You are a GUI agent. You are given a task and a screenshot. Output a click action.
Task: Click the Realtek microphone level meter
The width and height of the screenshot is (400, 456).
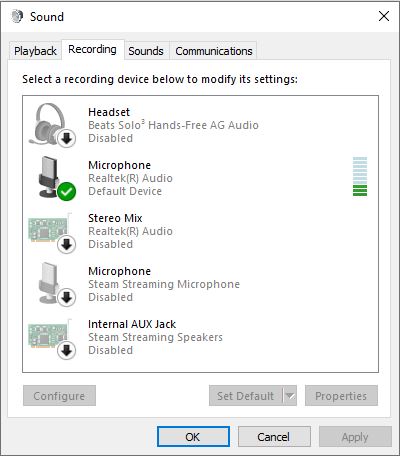click(x=360, y=177)
